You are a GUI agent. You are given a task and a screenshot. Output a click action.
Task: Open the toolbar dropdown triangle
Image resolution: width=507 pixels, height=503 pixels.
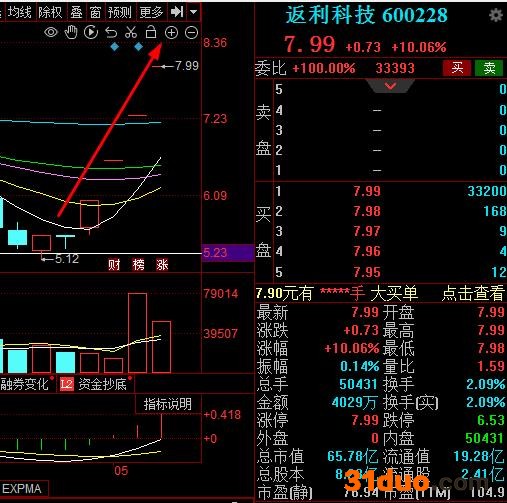point(194,12)
